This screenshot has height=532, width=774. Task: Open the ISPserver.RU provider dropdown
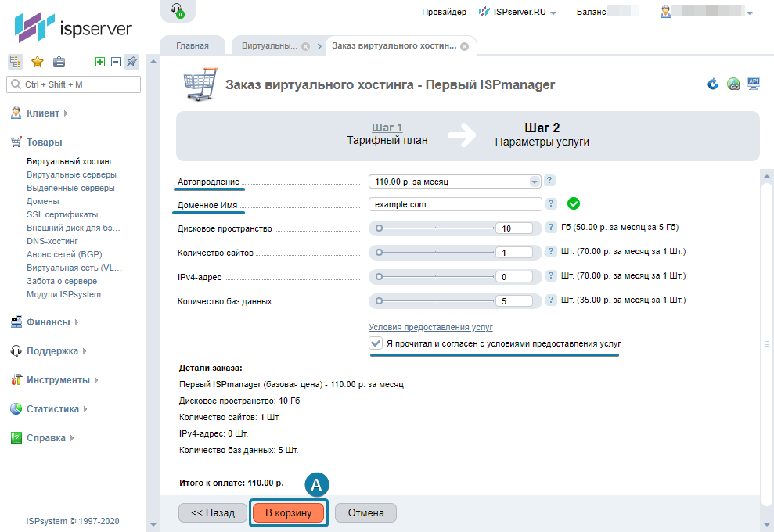[553, 13]
